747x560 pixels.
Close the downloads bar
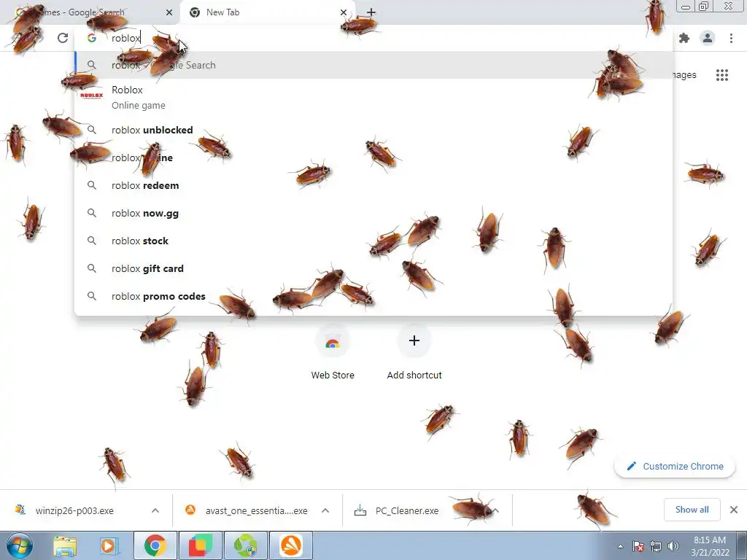point(734,510)
